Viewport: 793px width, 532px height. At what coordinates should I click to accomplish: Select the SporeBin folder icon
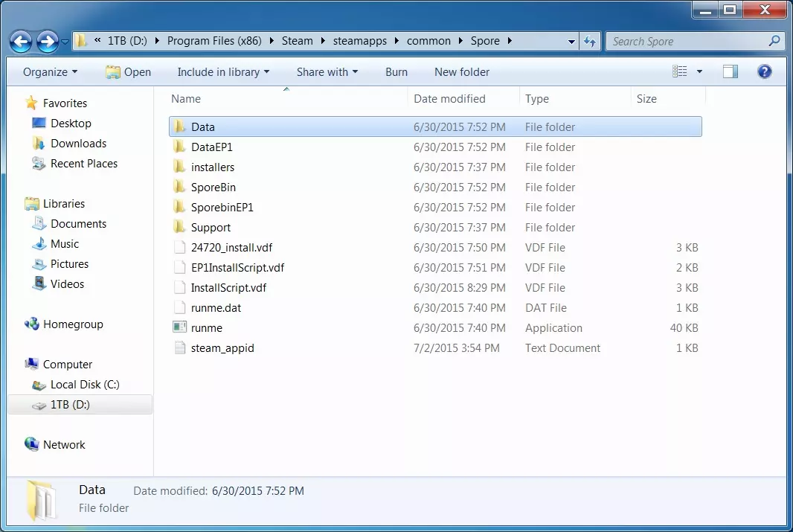[179, 187]
